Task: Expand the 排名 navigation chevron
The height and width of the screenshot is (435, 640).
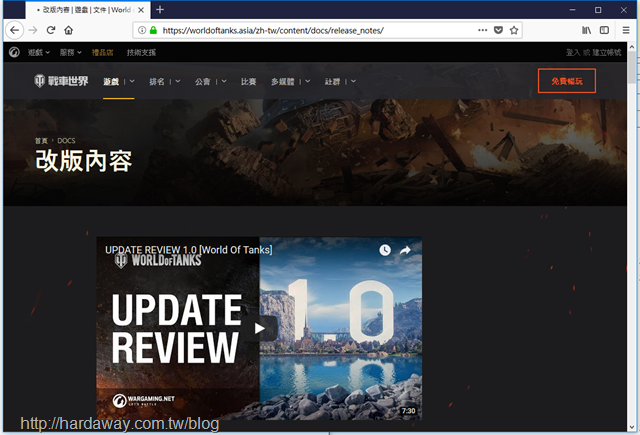Action: [x=178, y=81]
